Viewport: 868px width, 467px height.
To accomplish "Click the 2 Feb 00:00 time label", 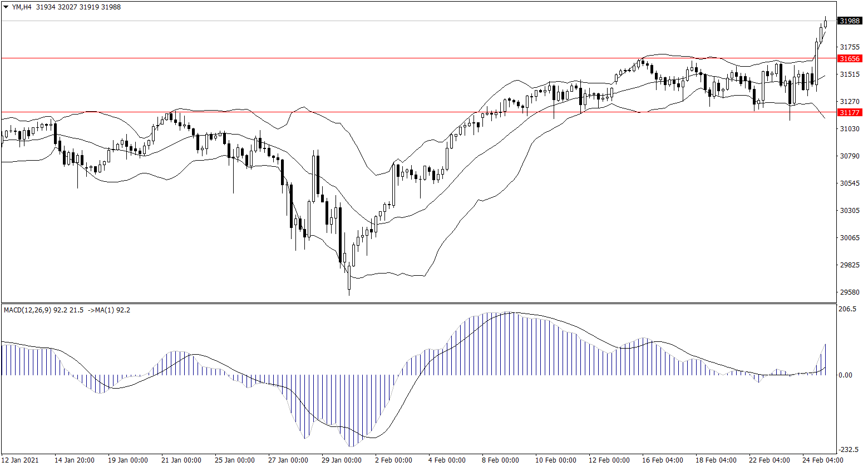I will point(393,460).
